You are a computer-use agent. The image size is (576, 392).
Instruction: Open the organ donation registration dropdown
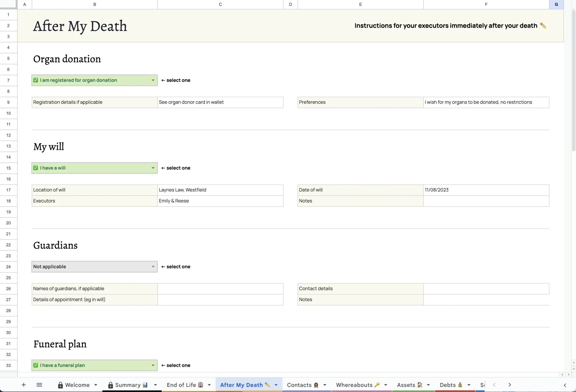pos(153,80)
